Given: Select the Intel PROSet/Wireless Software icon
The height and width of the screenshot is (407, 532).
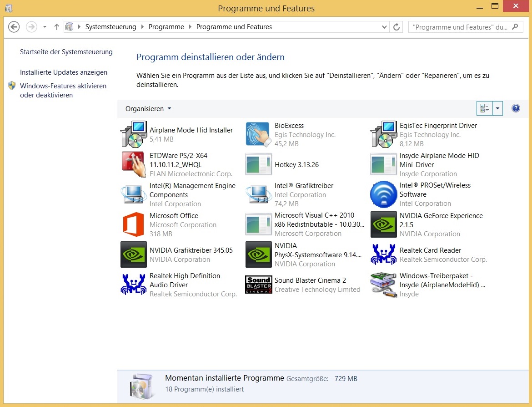Looking at the screenshot, I should [x=384, y=194].
